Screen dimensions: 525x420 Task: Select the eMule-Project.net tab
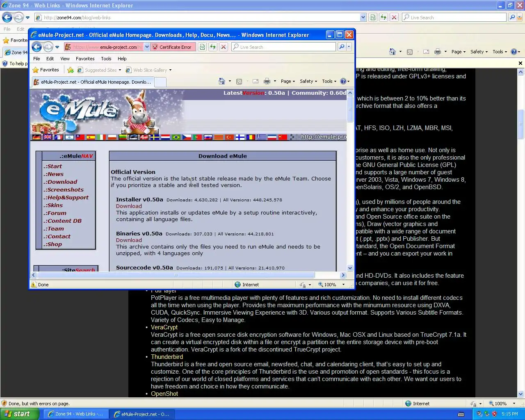coord(92,82)
